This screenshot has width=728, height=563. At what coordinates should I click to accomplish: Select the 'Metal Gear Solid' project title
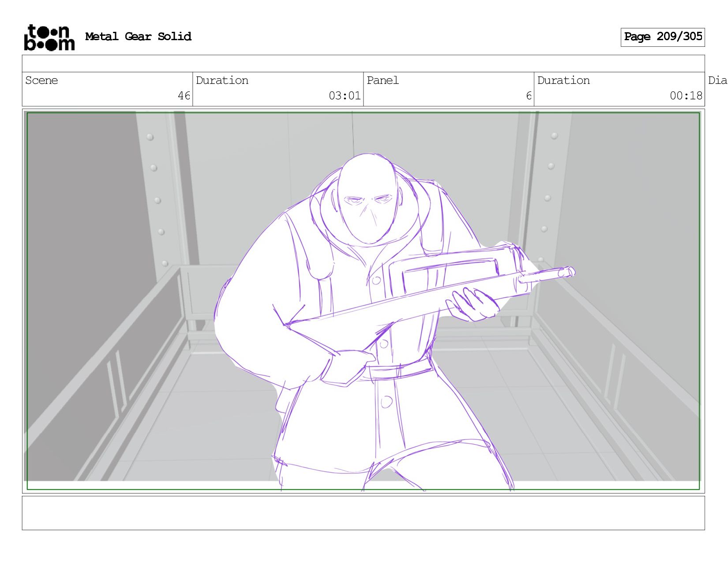click(138, 37)
